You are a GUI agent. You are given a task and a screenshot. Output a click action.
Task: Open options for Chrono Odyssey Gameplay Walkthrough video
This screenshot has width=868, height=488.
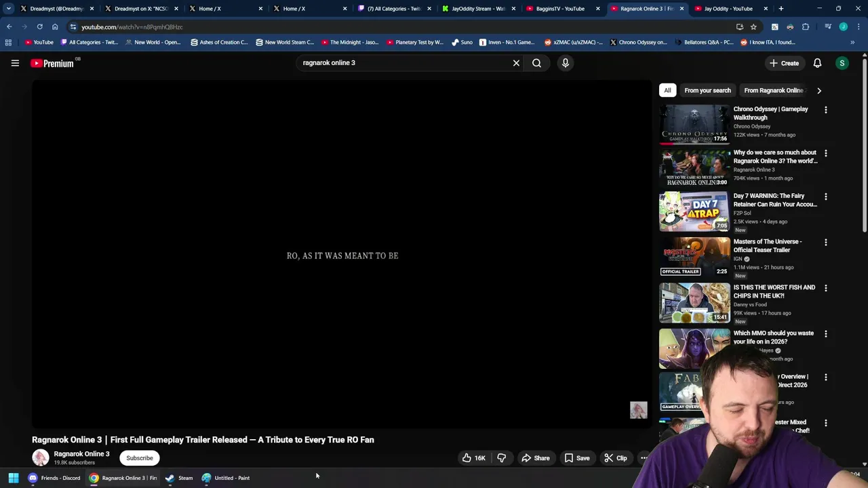825,110
